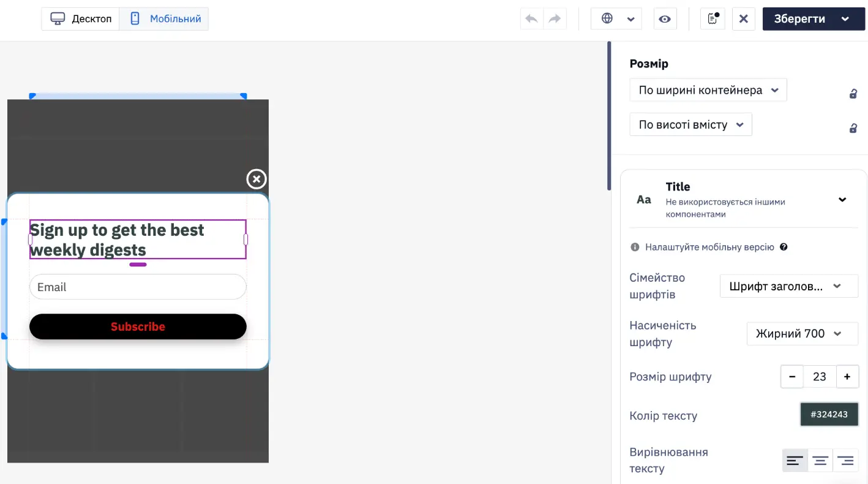
Task: Toggle the lock next to height setting
Action: [853, 128]
